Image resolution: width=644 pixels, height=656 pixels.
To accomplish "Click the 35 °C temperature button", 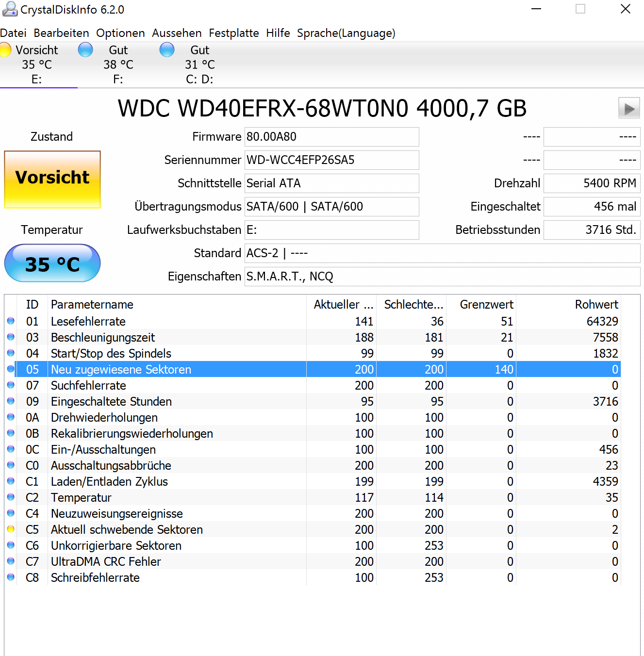I will (x=52, y=263).
